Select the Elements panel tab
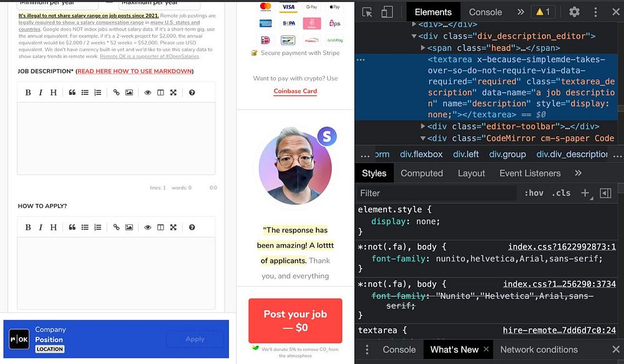The height and width of the screenshot is (364, 624). [x=433, y=12]
